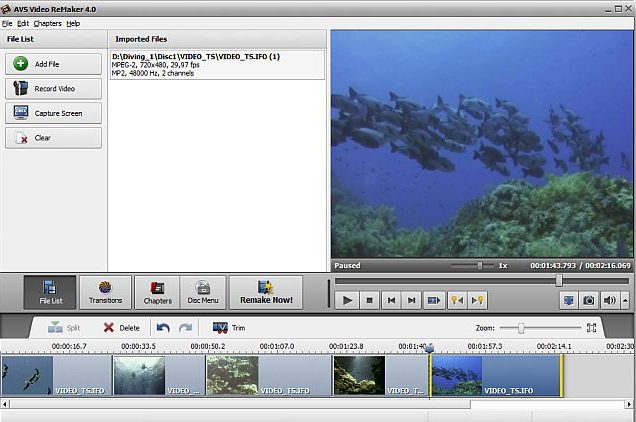Play the video preview

[x=347, y=300]
